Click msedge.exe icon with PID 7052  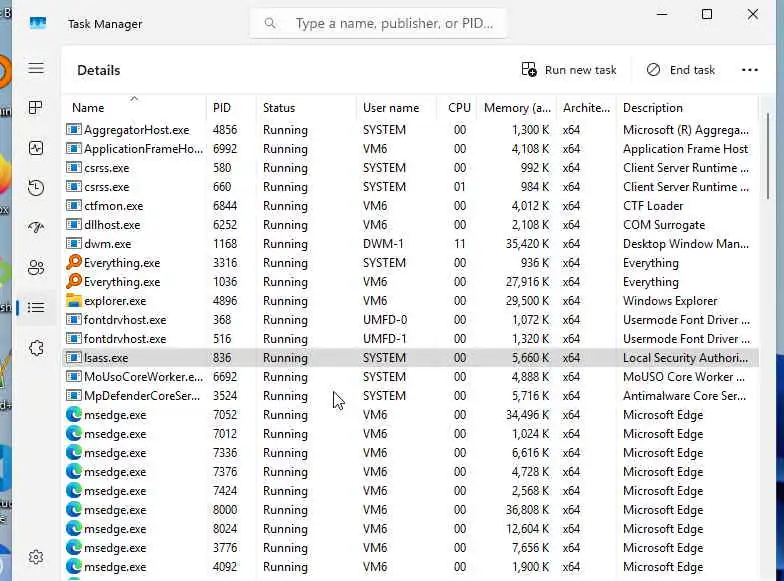click(x=74, y=414)
